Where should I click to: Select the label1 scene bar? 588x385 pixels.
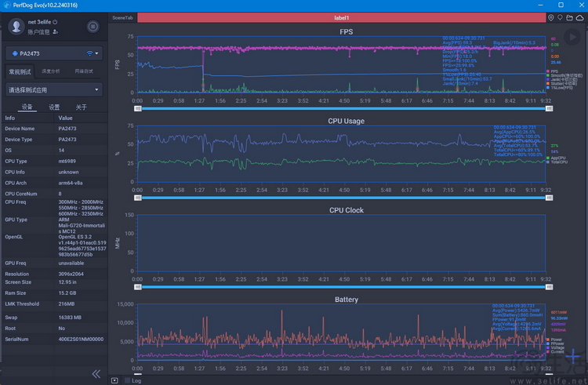[x=342, y=17]
